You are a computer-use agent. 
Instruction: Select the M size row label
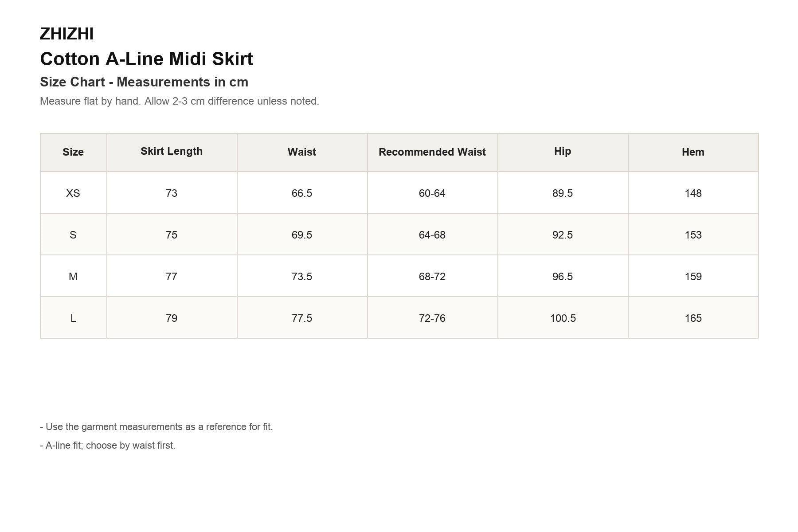[x=73, y=276]
